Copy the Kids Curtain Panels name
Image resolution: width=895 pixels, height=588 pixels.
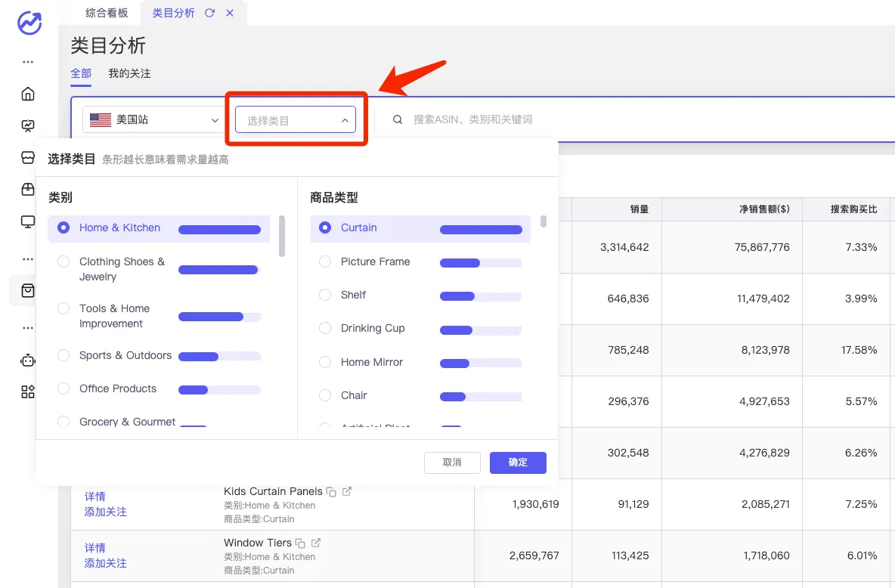[x=331, y=491]
